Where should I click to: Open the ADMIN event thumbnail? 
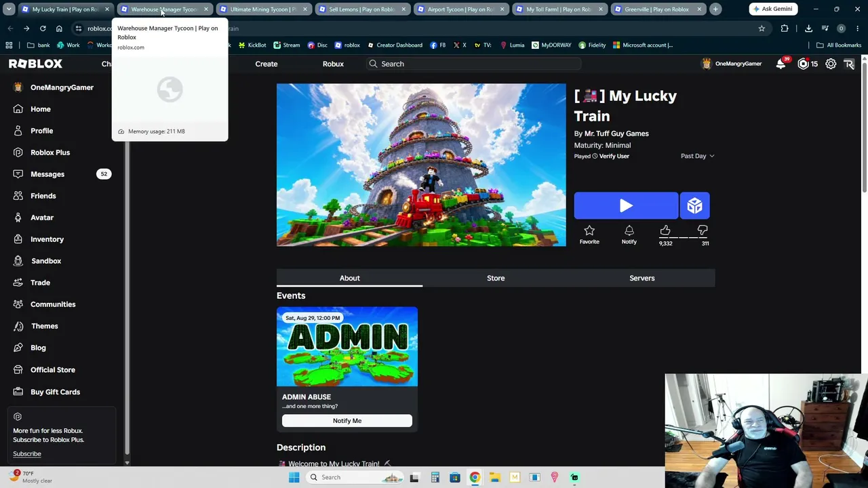[347, 346]
